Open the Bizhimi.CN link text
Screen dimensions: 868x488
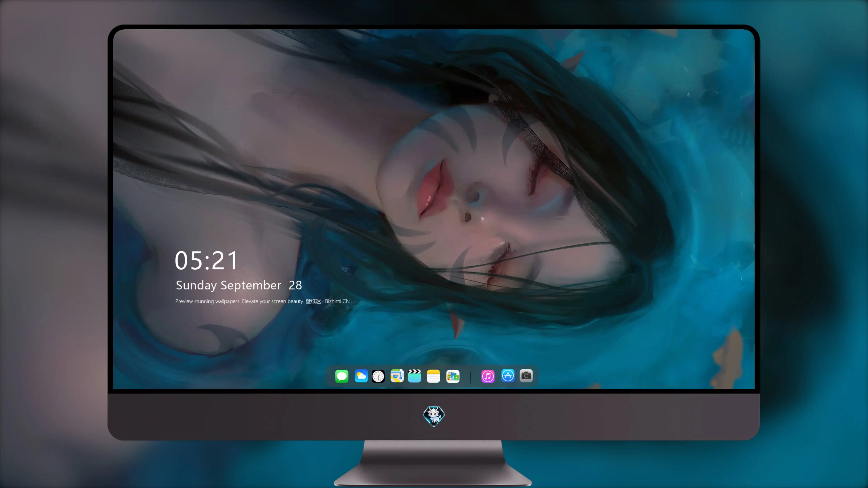click(x=337, y=301)
